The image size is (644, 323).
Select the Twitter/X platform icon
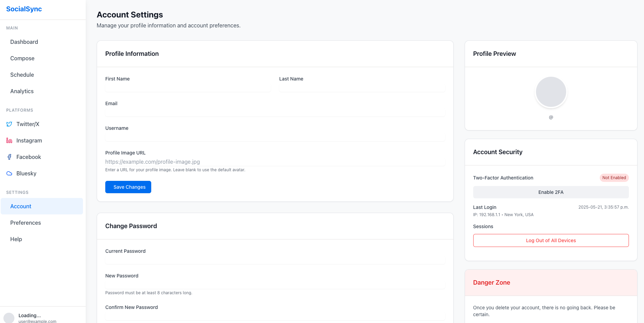coord(9,124)
